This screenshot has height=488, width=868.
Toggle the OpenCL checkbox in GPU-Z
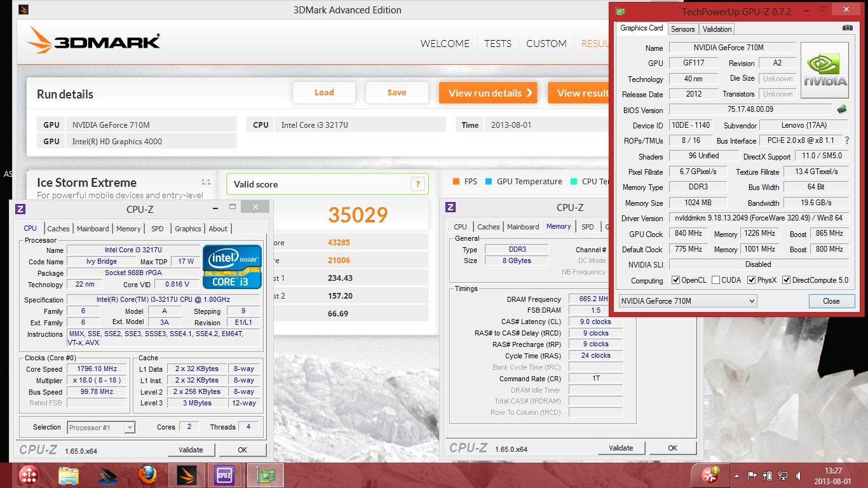pyautogui.click(x=675, y=280)
